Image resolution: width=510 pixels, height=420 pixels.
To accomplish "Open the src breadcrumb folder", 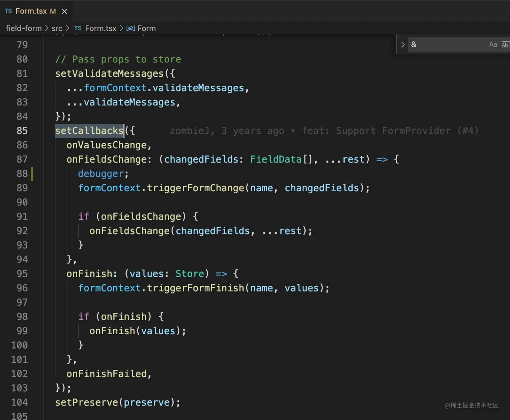I will pyautogui.click(x=57, y=28).
